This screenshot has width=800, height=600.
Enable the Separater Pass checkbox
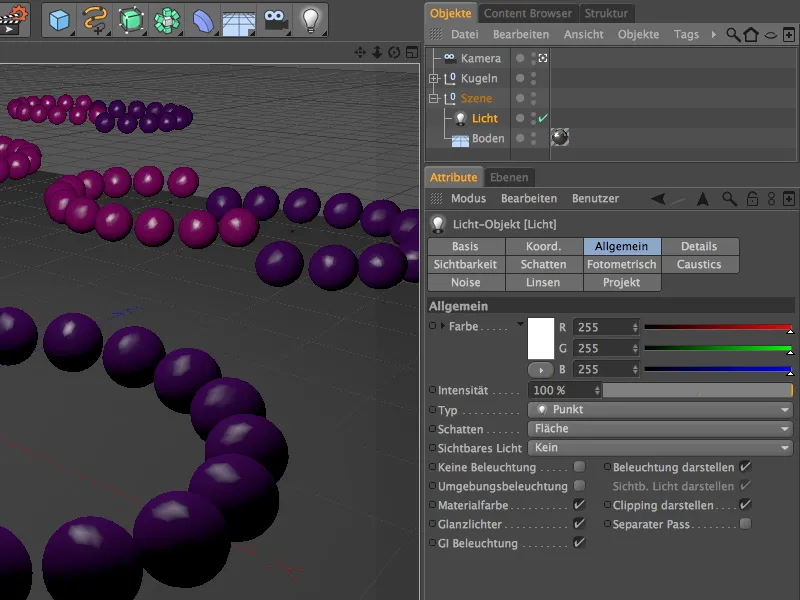745,523
